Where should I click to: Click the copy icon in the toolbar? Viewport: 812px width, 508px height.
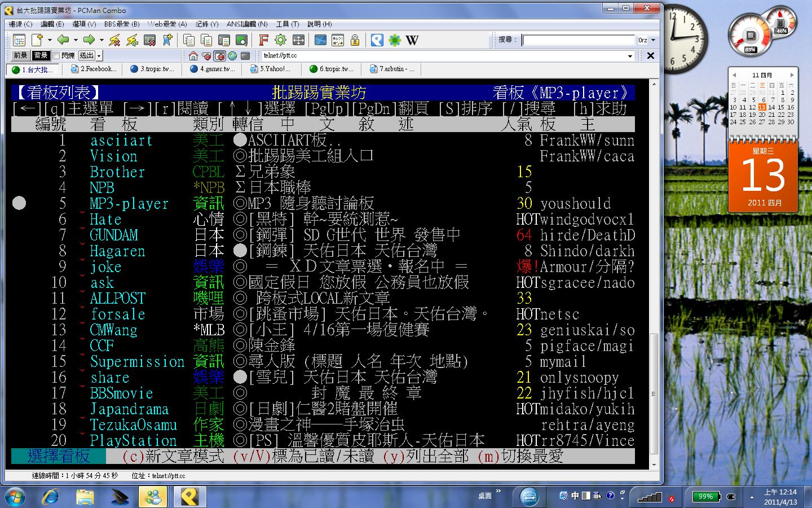pos(189,40)
